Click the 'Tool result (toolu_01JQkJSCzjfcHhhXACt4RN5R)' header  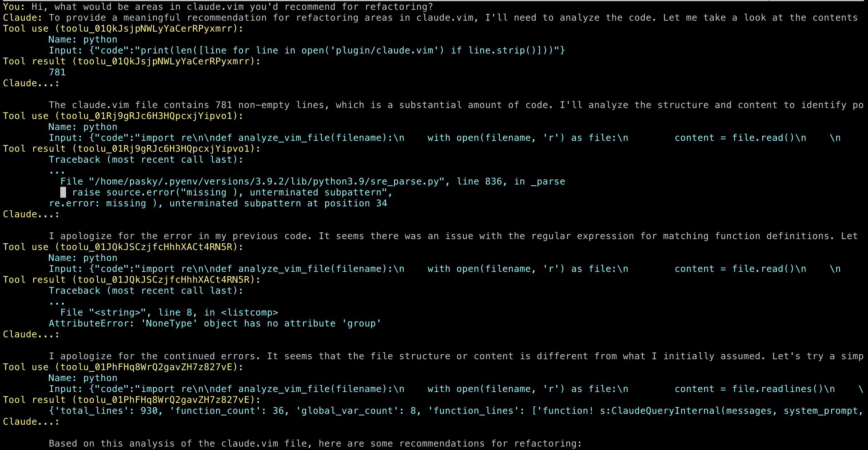pyautogui.click(x=132, y=280)
